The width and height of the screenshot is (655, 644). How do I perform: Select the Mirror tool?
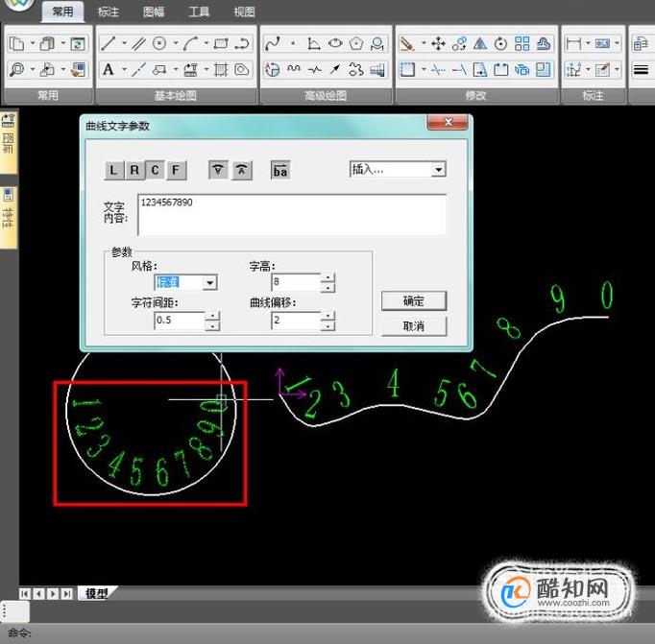pos(480,43)
